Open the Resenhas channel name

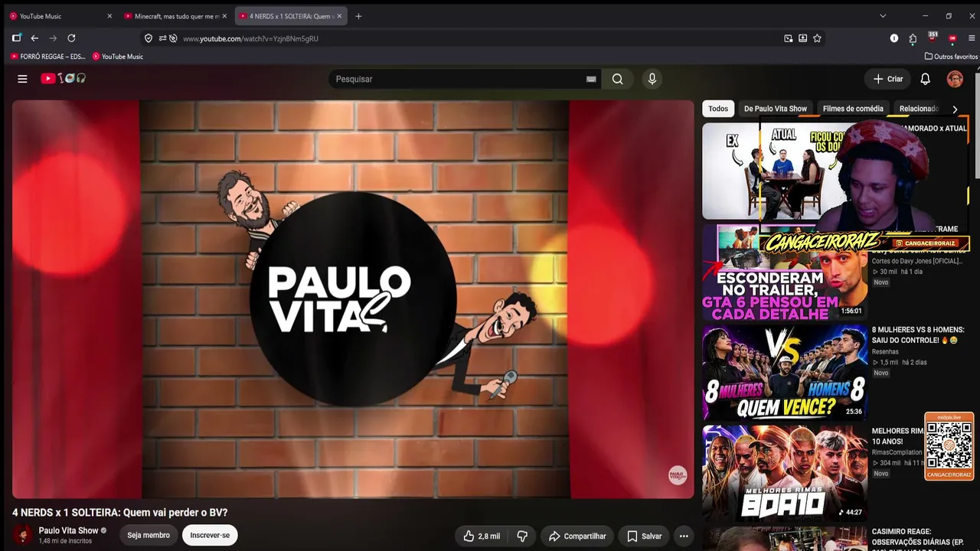(885, 352)
